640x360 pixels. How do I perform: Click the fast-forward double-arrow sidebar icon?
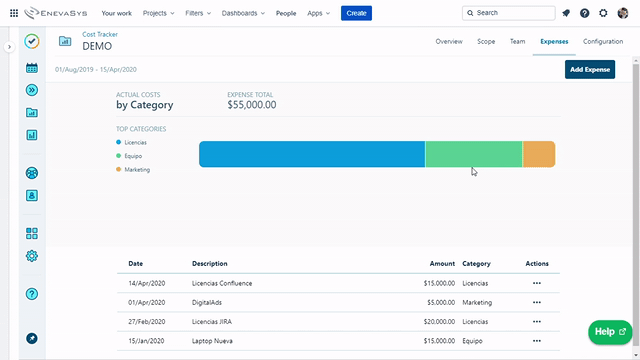[32, 90]
